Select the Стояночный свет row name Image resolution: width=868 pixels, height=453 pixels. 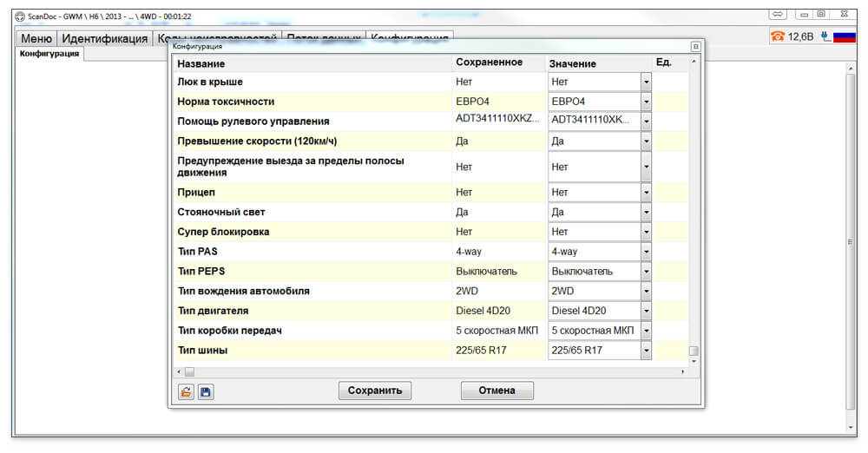tap(220, 212)
